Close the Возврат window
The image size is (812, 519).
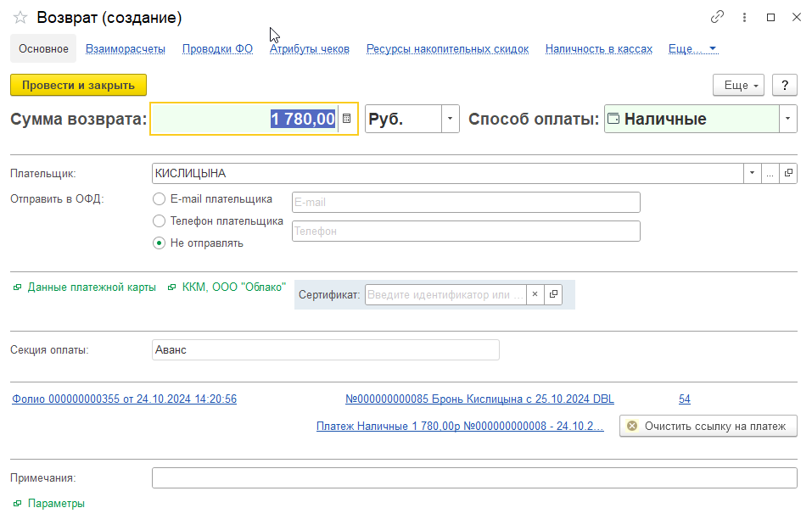797,17
